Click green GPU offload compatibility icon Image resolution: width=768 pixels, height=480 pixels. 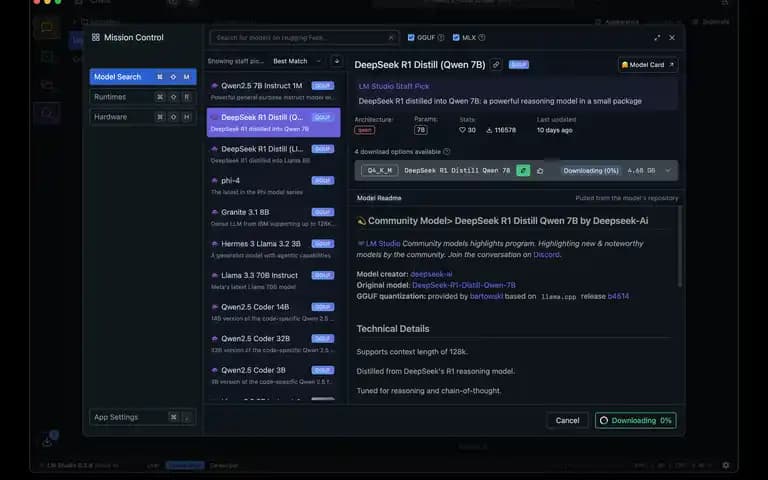(523, 170)
